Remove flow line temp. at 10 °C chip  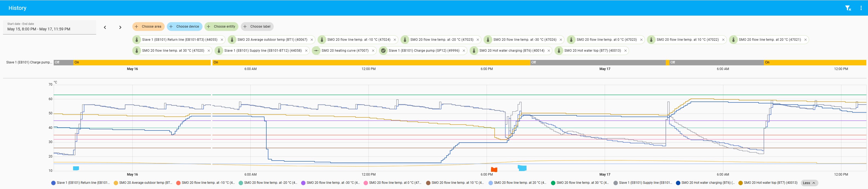723,40
